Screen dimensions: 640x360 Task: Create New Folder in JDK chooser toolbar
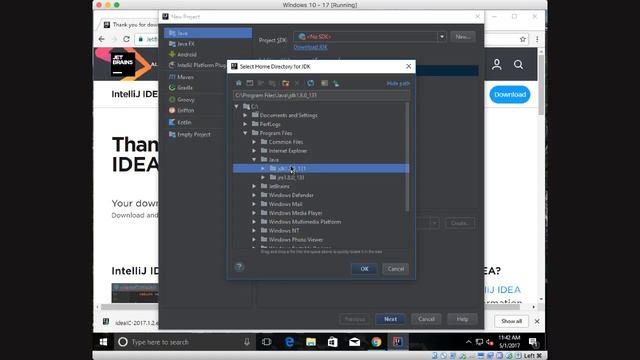click(286, 83)
